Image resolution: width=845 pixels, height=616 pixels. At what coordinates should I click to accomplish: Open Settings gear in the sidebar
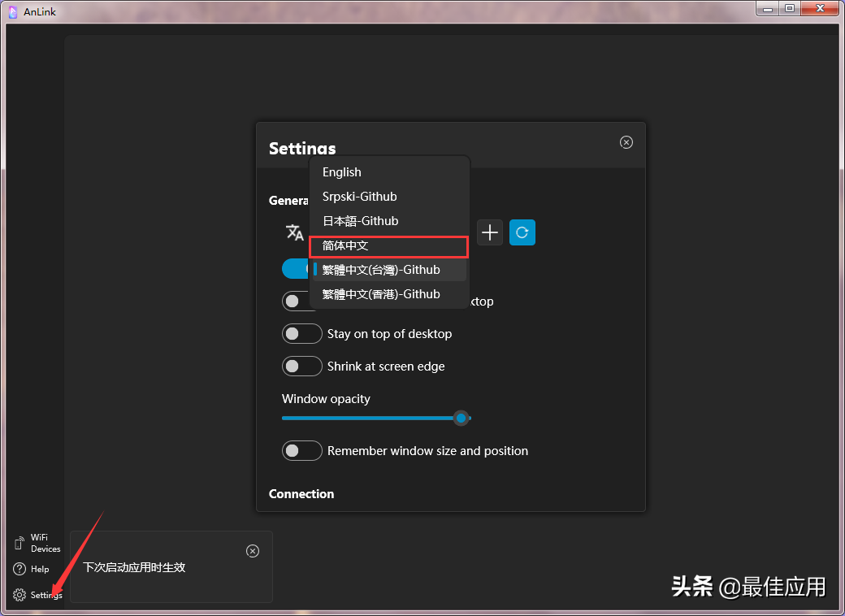click(37, 594)
